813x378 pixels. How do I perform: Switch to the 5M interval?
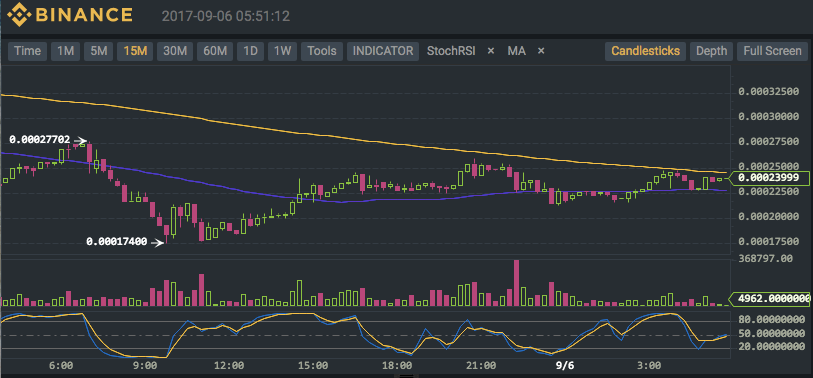[x=99, y=51]
